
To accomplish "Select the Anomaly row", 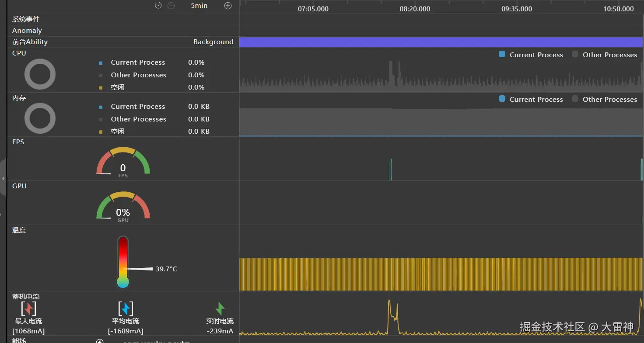I will point(123,31).
